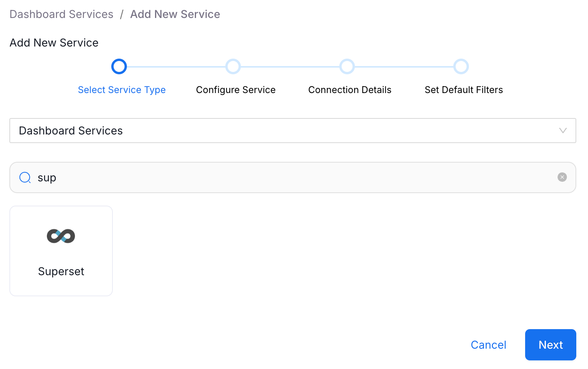Go to Dashboard Services breadcrumb

[61, 14]
